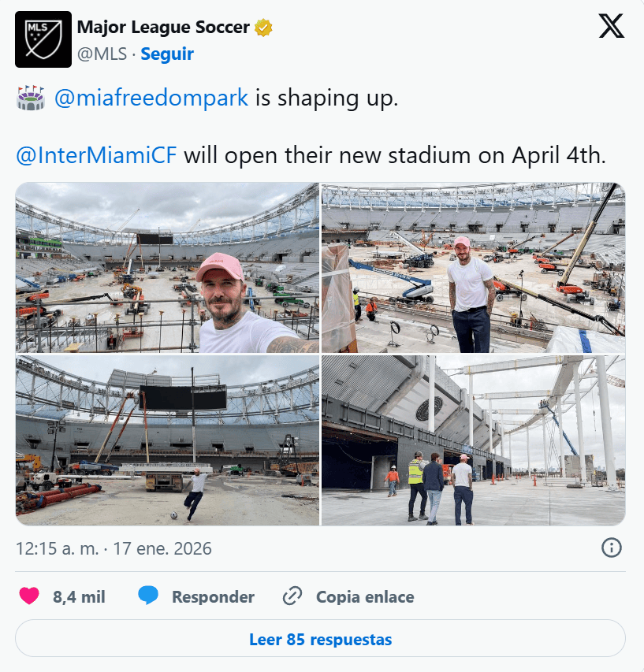Open the bottom-left photo of kicking a ball
The width and height of the screenshot is (644, 672).
click(x=167, y=440)
